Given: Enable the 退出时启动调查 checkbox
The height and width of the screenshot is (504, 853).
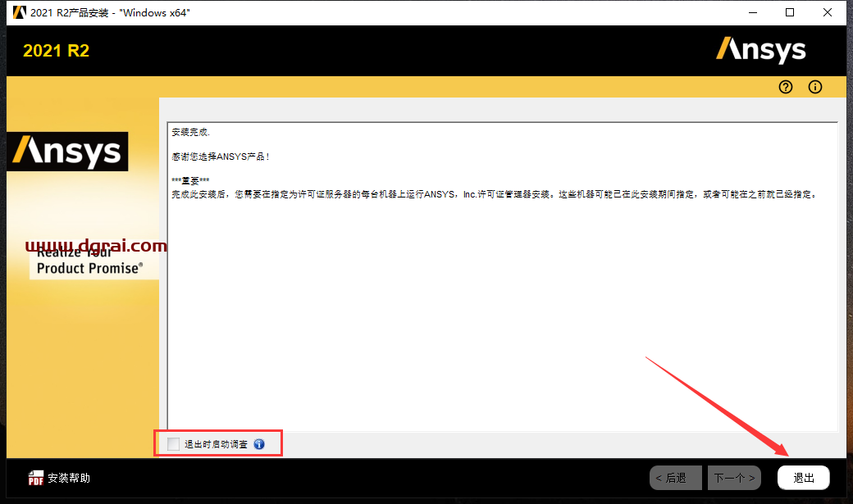Looking at the screenshot, I should click(x=173, y=444).
